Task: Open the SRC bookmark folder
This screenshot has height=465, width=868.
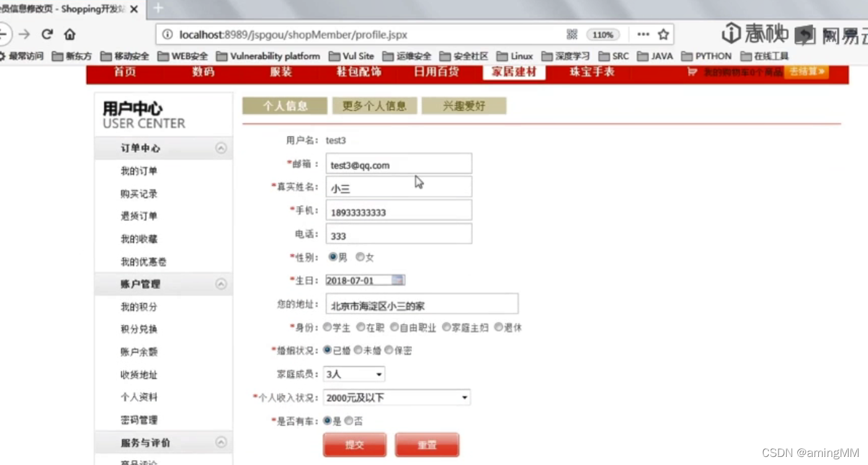Action: tap(614, 56)
